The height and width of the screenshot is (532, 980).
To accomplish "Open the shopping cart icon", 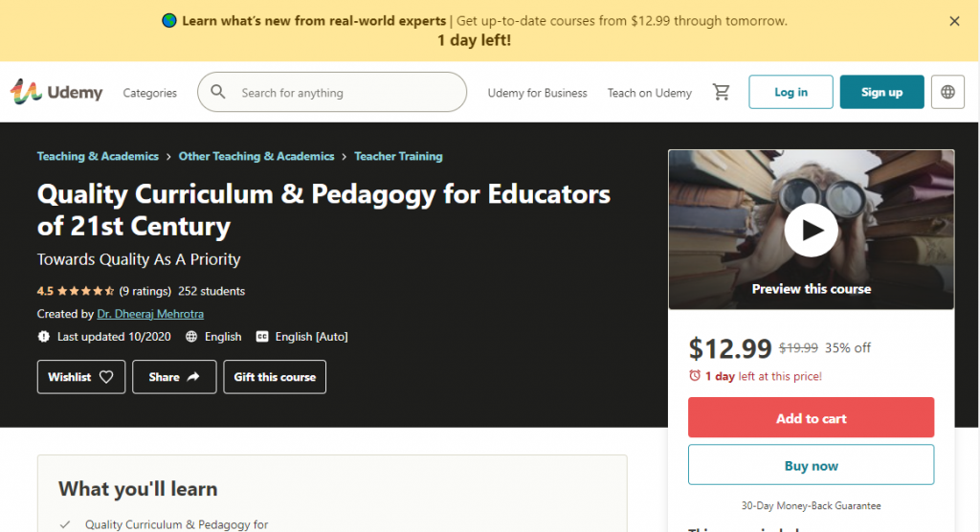I will pos(722,92).
